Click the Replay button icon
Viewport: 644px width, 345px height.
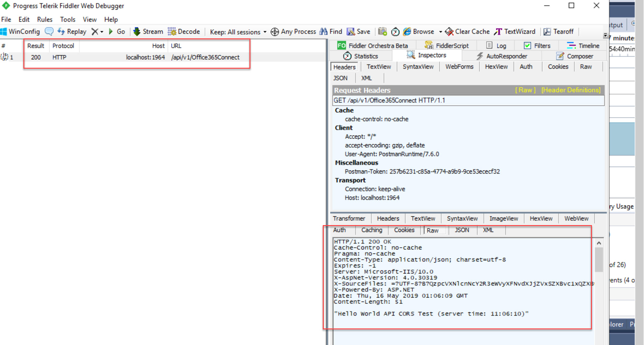[61, 32]
